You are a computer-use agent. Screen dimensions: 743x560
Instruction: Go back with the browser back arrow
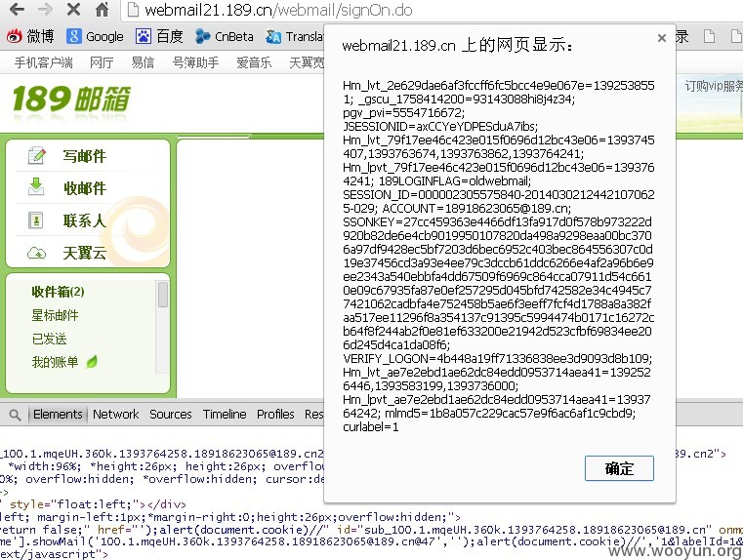click(17, 9)
